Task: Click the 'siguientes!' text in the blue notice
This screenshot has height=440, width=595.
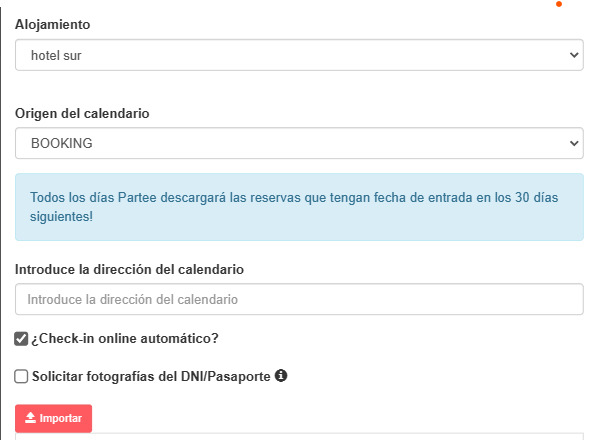Action: 61,217
